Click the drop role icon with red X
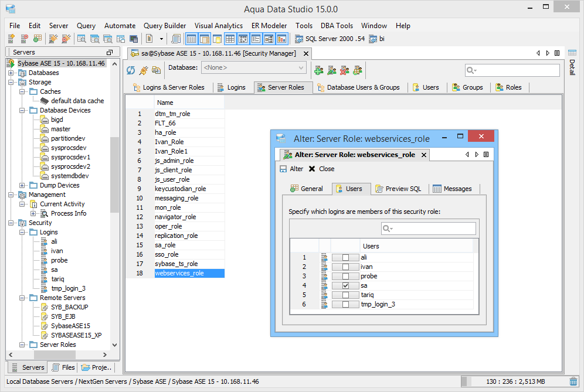This screenshot has width=584, height=392. click(345, 70)
